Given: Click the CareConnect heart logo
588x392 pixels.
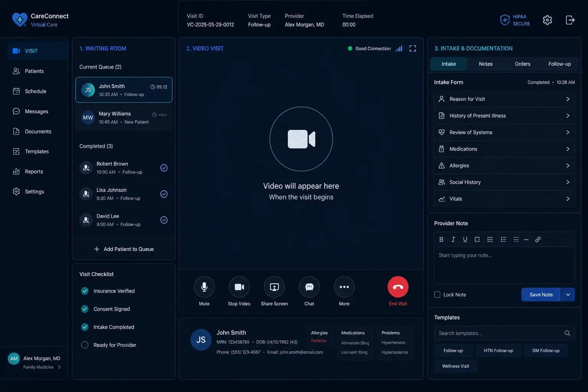Looking at the screenshot, I should point(20,20).
